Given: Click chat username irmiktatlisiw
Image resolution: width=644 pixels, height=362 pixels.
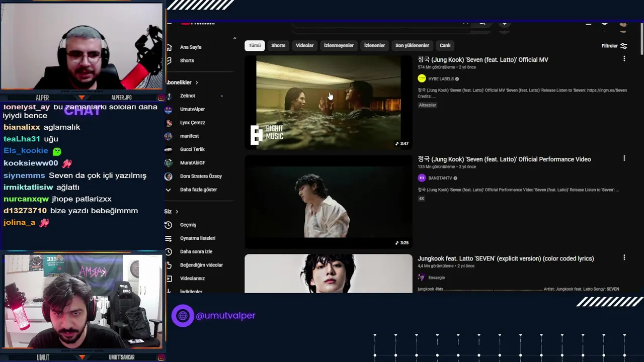Looking at the screenshot, I should coord(28,187).
